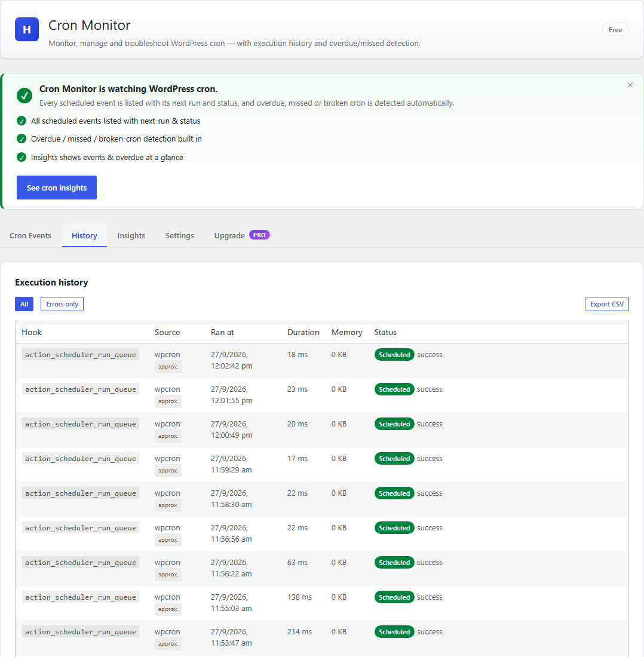Click Scheduled badge in 11:56:22 am row
The width and height of the screenshot is (644, 657).
(394, 563)
